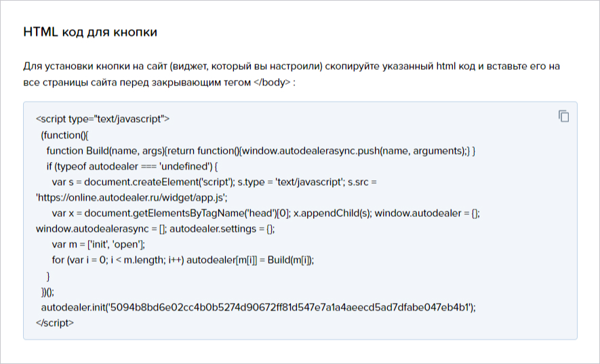
Task: Click the 'x.appendChild(s);' statement in code
Action: click(x=332, y=214)
